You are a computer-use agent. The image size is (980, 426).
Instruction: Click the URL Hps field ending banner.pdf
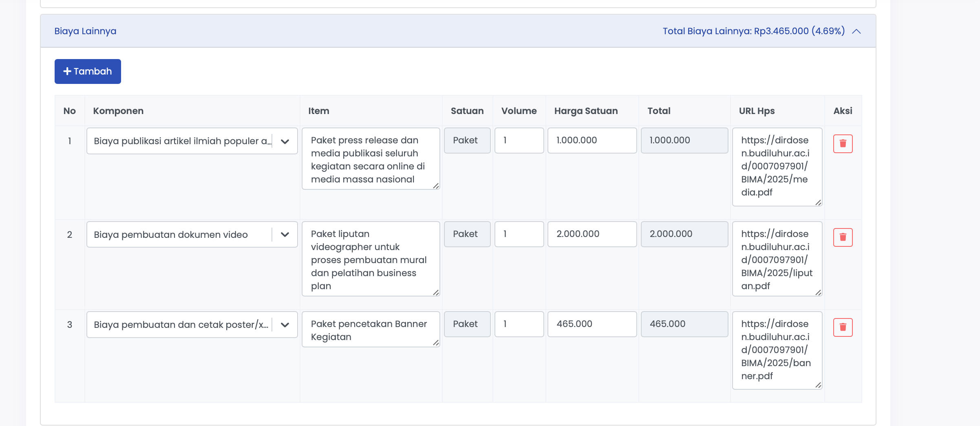[777, 350]
